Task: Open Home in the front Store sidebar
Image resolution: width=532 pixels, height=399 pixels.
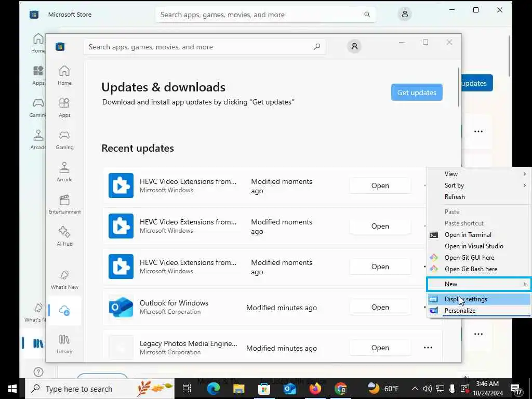Action: tap(64, 75)
